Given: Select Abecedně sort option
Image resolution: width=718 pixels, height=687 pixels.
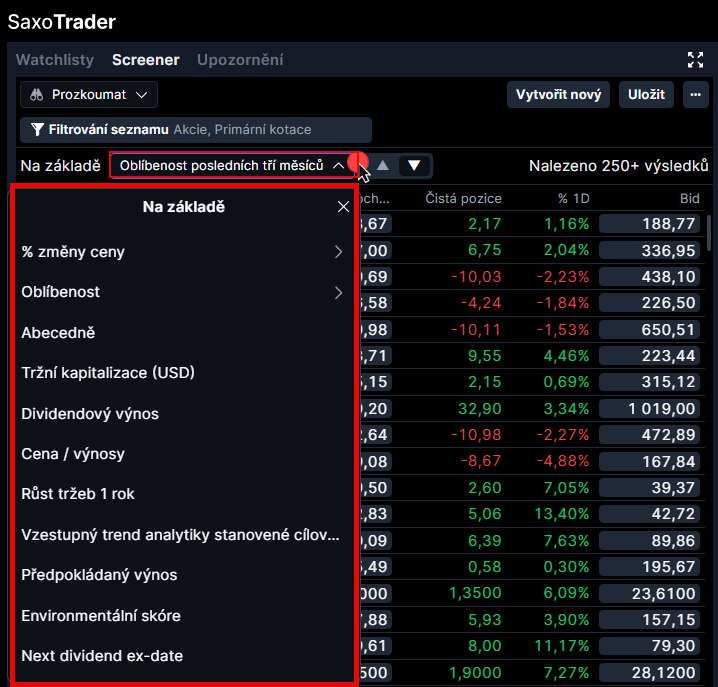Looking at the screenshot, I should click(x=58, y=333).
